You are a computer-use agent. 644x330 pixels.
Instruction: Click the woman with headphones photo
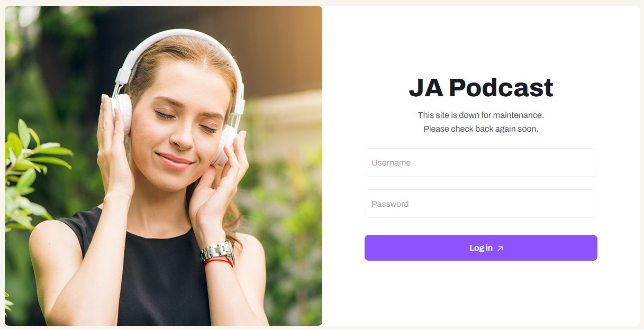(164, 166)
